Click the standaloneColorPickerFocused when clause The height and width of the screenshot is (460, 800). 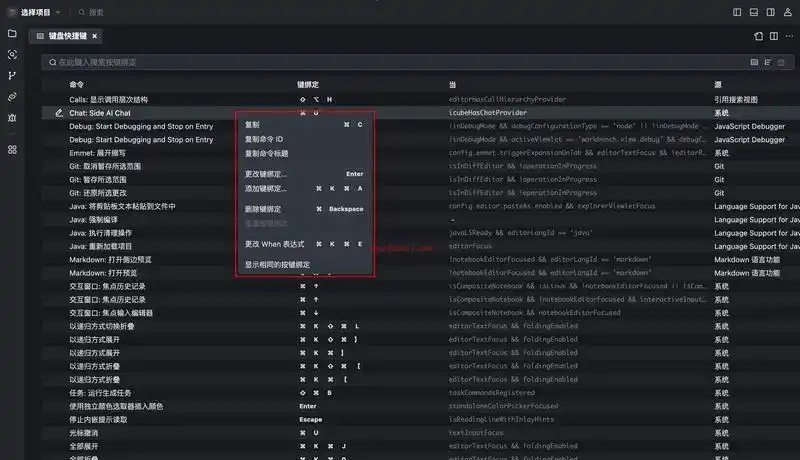[x=504, y=406]
